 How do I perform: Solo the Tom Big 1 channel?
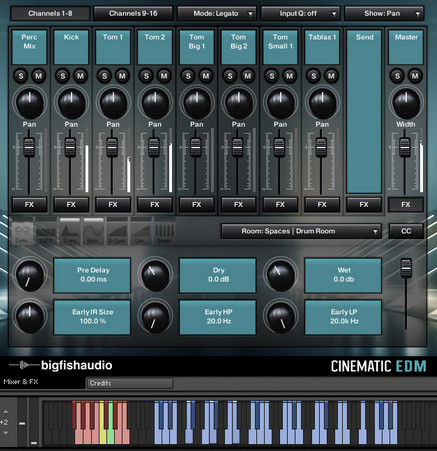tap(188, 76)
